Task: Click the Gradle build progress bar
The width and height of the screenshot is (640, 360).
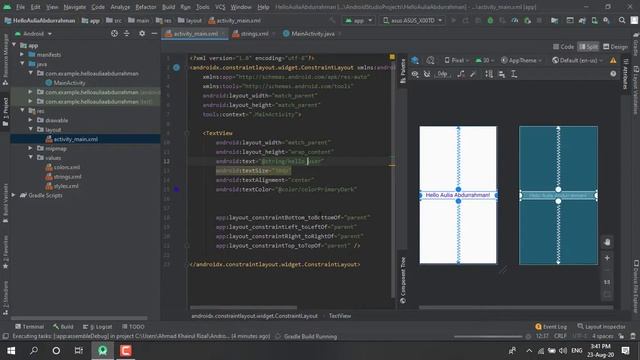Action: (x=488, y=336)
